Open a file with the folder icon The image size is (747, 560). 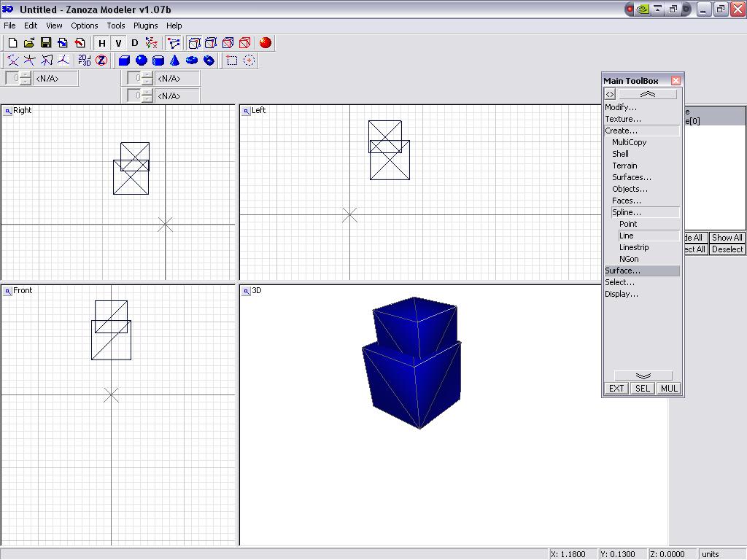pos(29,43)
